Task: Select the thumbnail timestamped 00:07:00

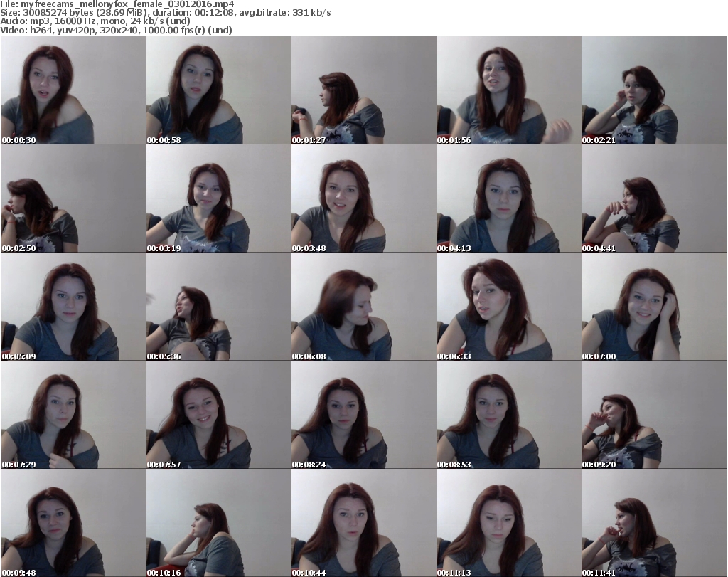Action: point(654,307)
